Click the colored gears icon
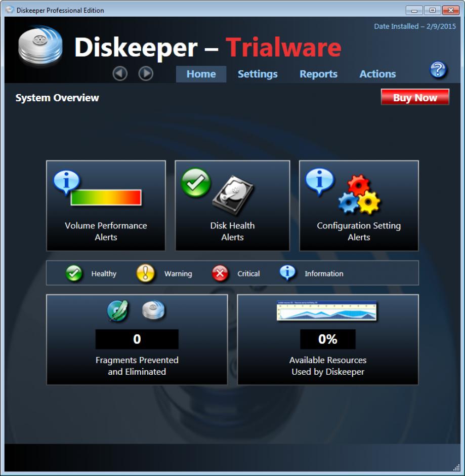 (x=359, y=194)
